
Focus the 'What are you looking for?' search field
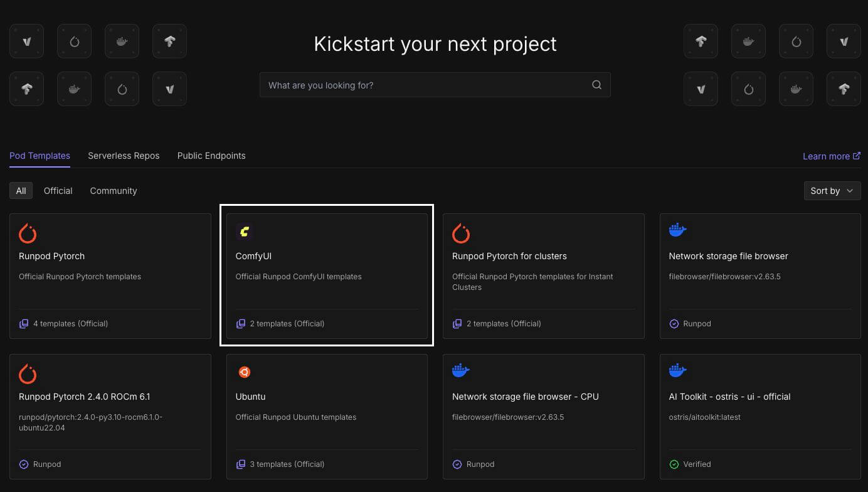(435, 85)
